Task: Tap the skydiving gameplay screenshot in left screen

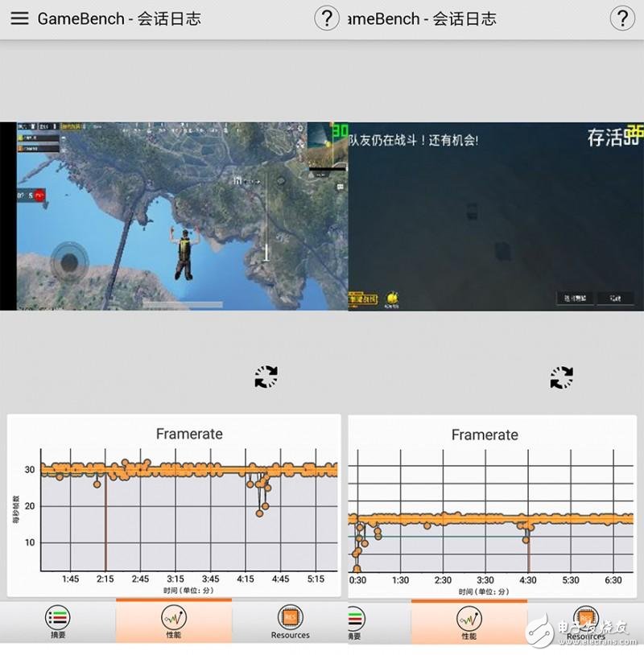Action: point(174,216)
